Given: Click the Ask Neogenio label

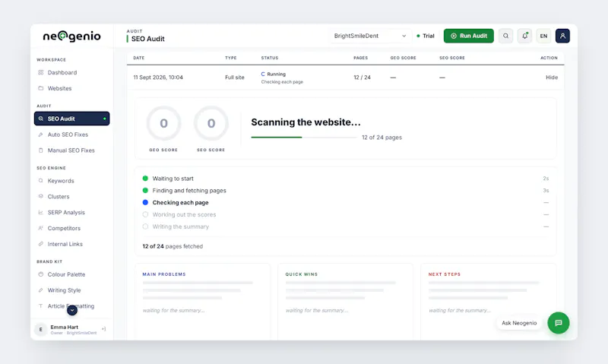Looking at the screenshot, I should (x=519, y=323).
